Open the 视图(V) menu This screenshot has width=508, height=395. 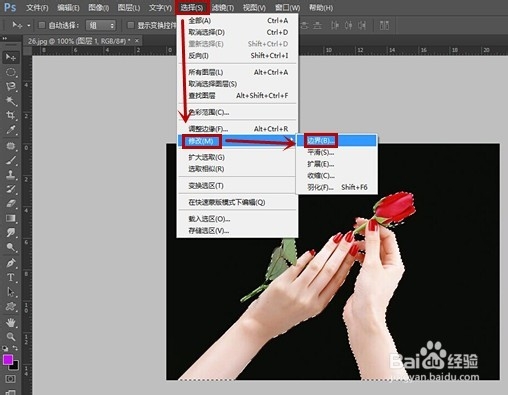(x=254, y=7)
